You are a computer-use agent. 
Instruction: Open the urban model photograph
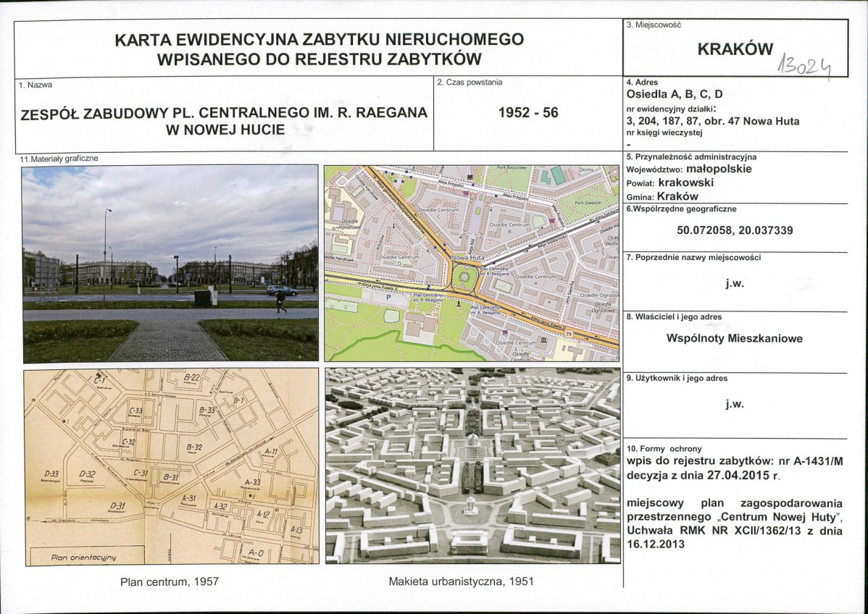(x=472, y=466)
